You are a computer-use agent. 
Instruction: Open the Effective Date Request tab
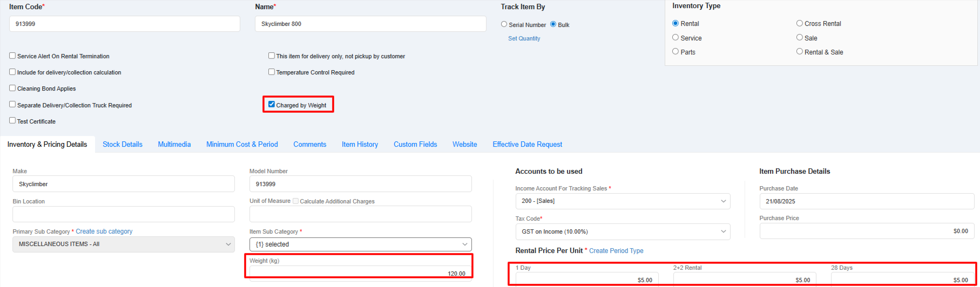click(x=527, y=145)
